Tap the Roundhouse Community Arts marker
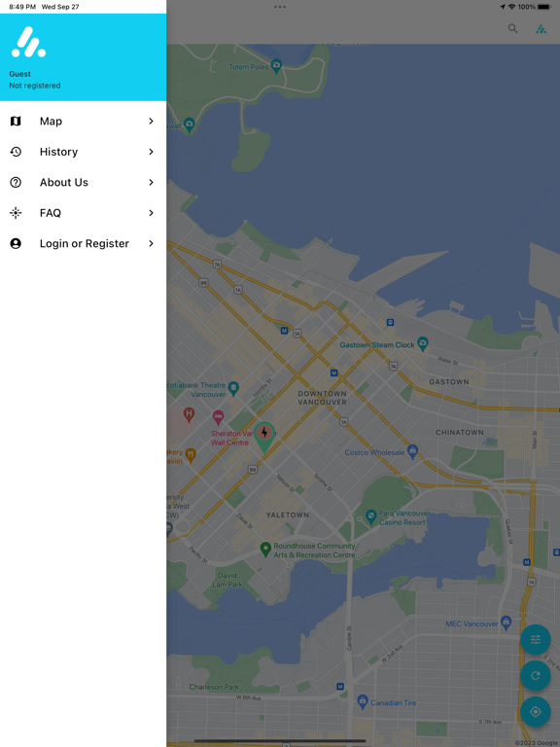 265,549
